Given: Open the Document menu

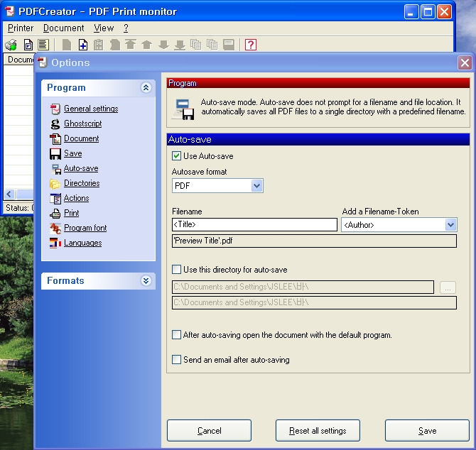Looking at the screenshot, I should [x=63, y=28].
